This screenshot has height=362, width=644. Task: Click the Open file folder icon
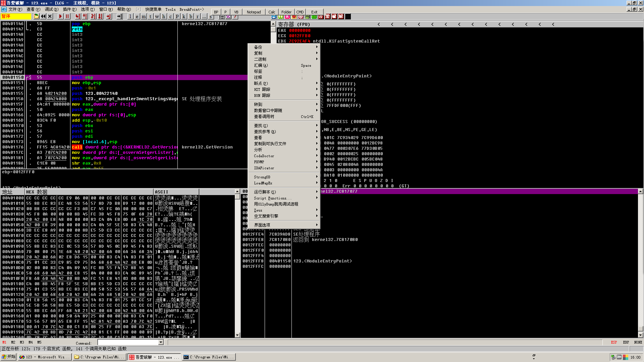(36, 16)
